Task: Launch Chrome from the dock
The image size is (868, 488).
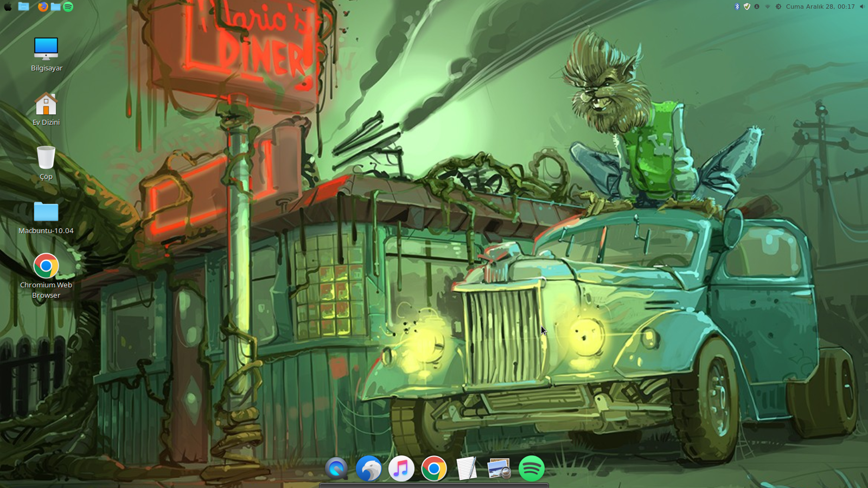Action: pyautogui.click(x=434, y=468)
